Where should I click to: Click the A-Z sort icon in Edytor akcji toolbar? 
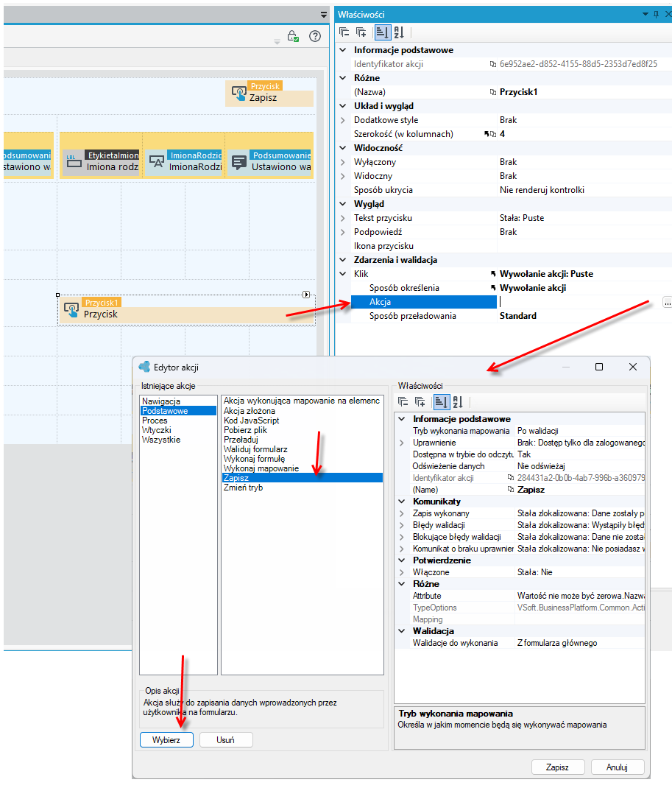tap(458, 402)
